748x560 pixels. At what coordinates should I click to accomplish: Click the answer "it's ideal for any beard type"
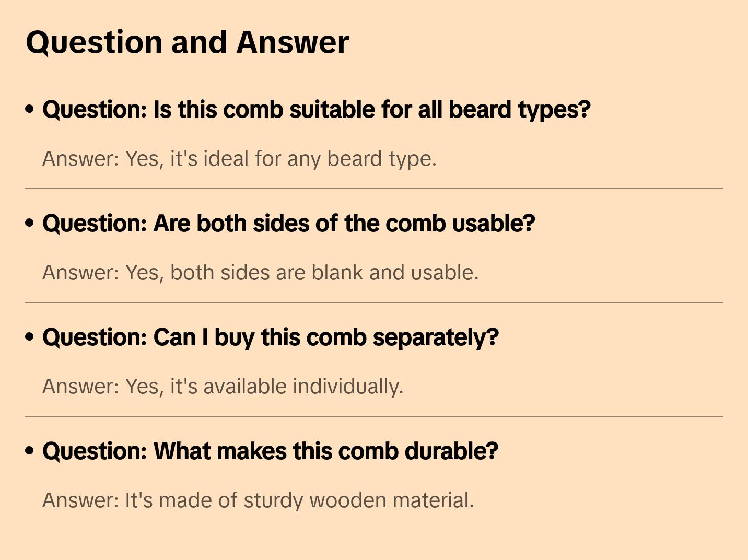303,159
